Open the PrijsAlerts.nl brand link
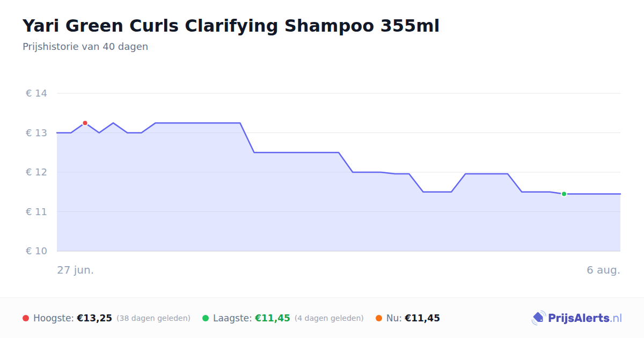Screen dimensions: 644x338 click(577, 318)
